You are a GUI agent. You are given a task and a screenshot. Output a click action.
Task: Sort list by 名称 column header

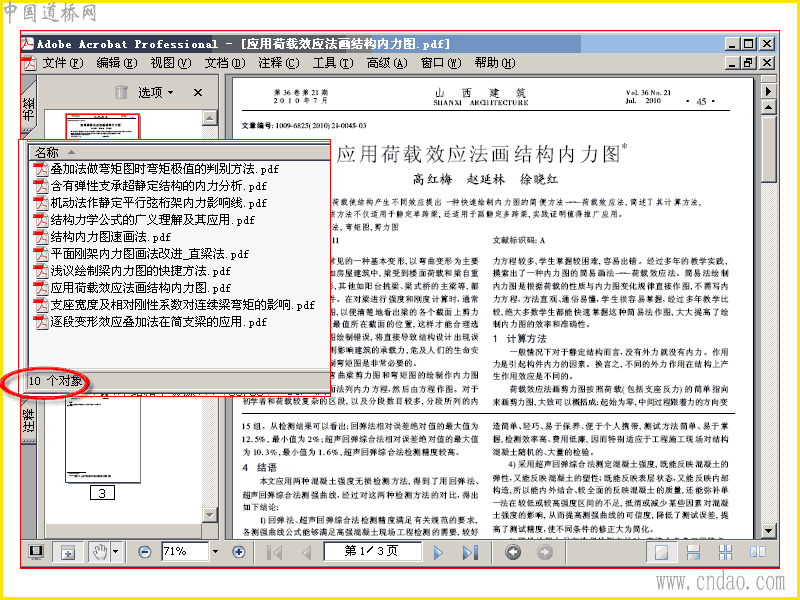coord(179,152)
